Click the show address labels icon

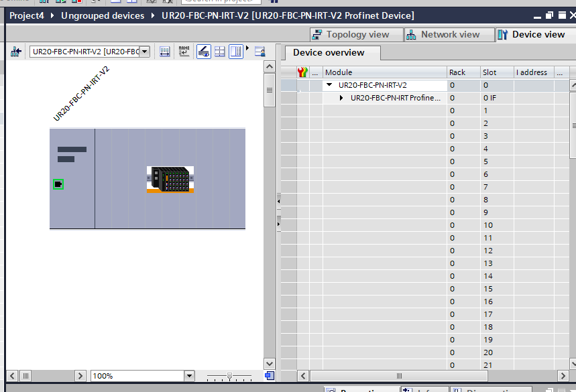pos(164,52)
